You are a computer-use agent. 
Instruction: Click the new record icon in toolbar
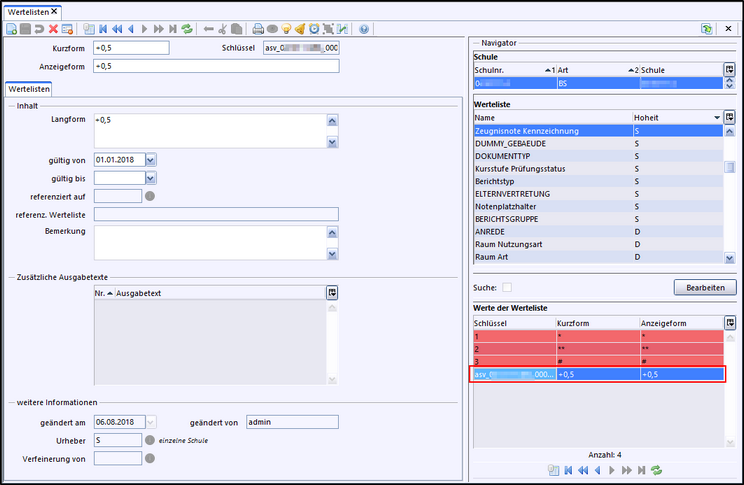click(11, 29)
